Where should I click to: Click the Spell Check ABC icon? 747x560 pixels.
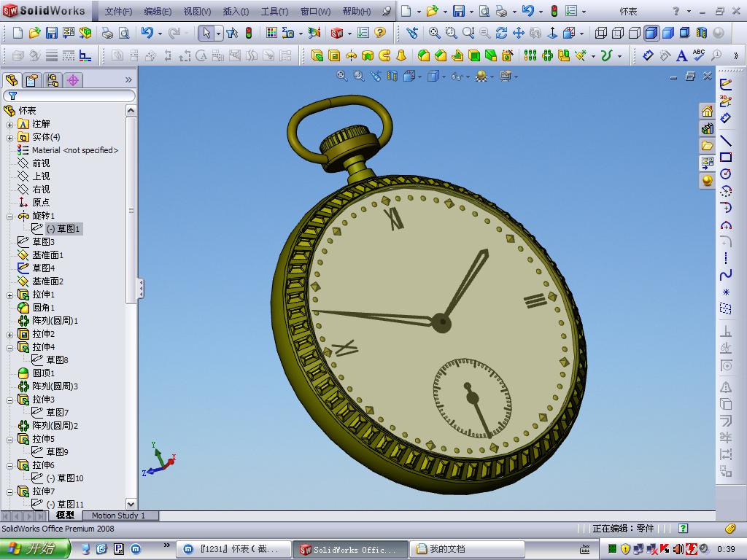[x=699, y=55]
